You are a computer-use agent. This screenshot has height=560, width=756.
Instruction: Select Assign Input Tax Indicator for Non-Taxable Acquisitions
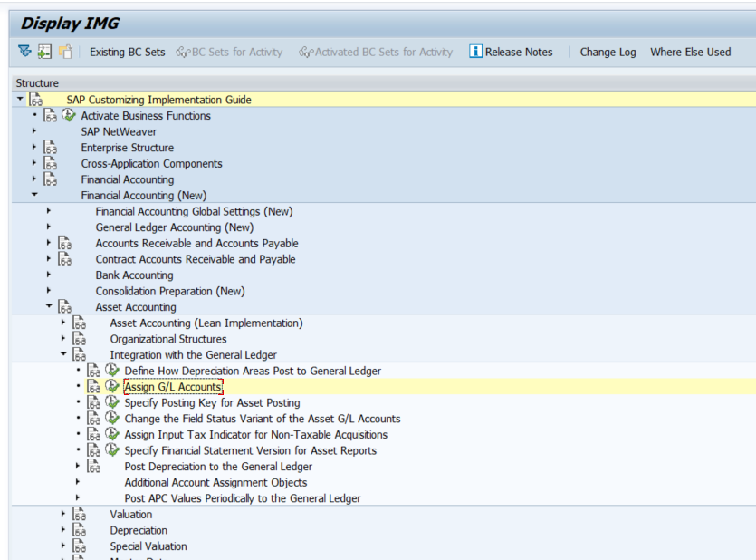[255, 434]
